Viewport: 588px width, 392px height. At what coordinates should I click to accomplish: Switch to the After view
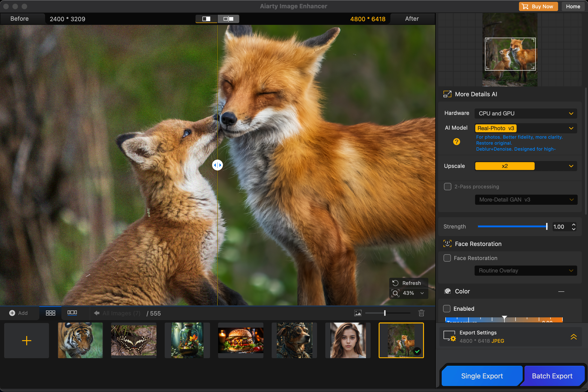point(412,18)
